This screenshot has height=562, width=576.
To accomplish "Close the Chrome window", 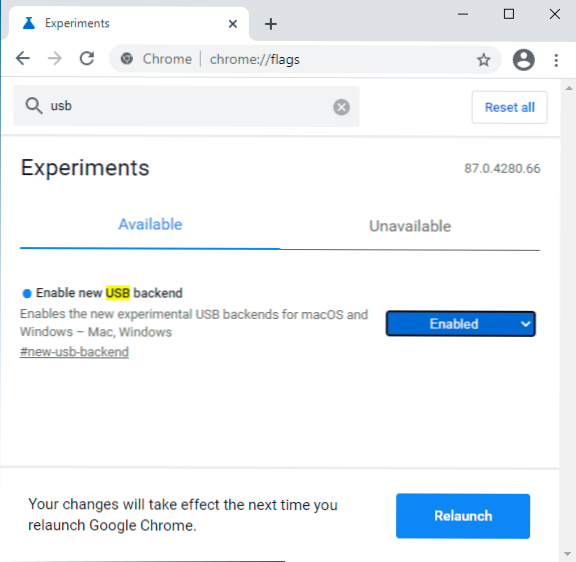I will click(555, 14).
